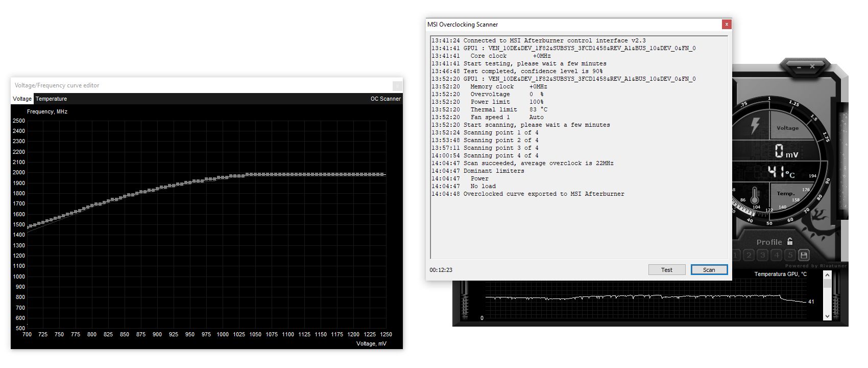Viewport: 868px width, 368px height.
Task: Click the curve point at 700 mV
Action: click(27, 226)
